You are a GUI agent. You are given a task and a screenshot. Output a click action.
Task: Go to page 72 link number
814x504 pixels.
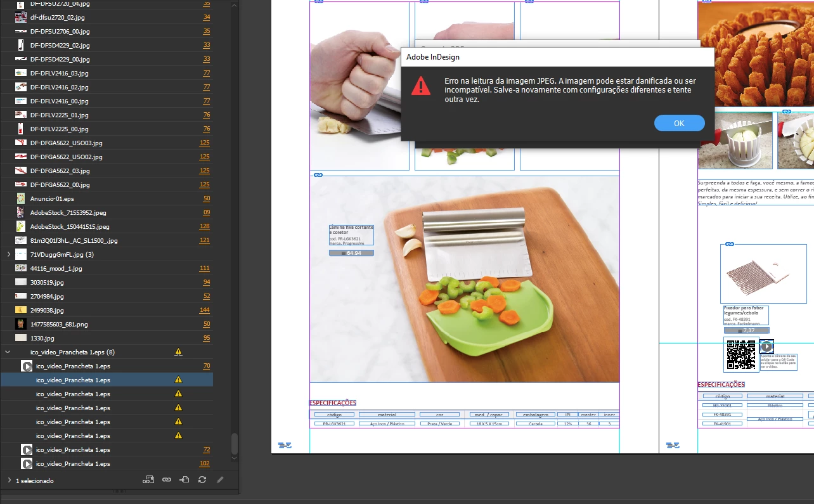(x=207, y=449)
